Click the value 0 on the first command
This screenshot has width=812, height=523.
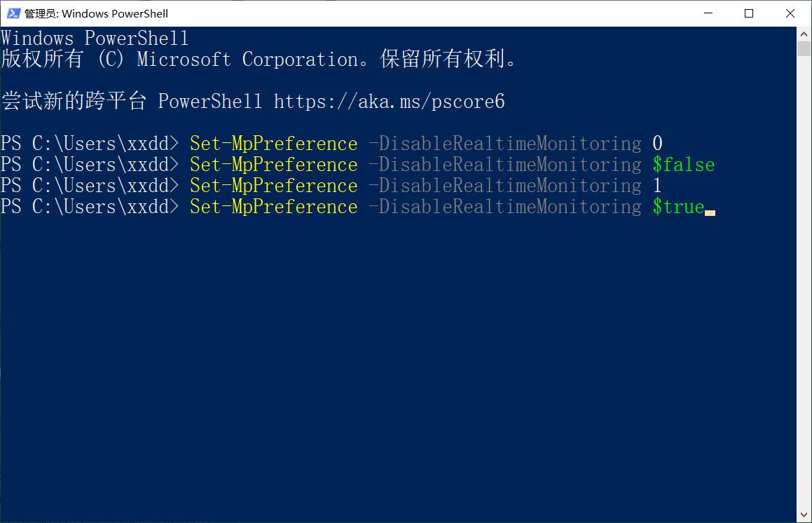tap(657, 143)
